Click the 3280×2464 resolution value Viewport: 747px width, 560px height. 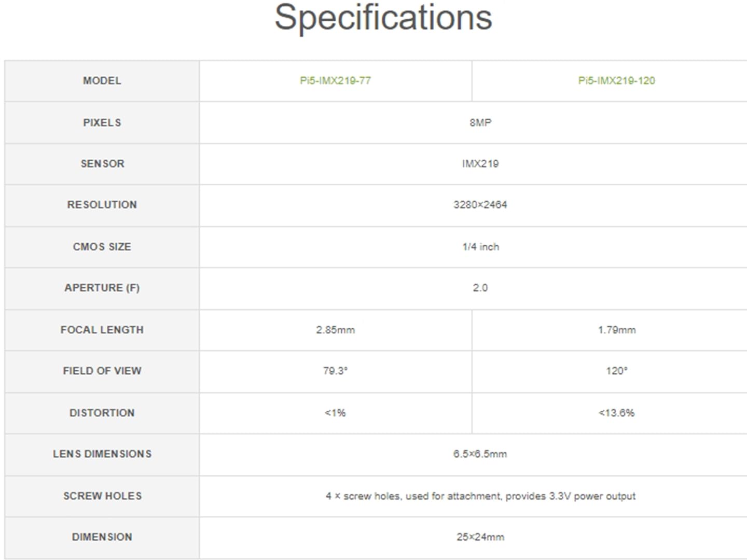click(480, 205)
